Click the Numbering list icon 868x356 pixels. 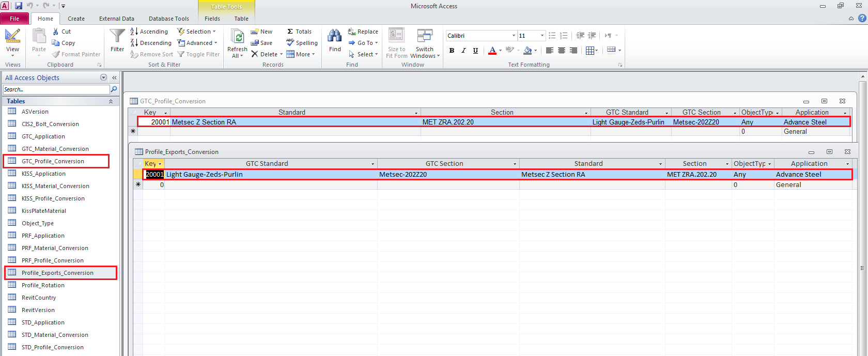pyautogui.click(x=564, y=36)
